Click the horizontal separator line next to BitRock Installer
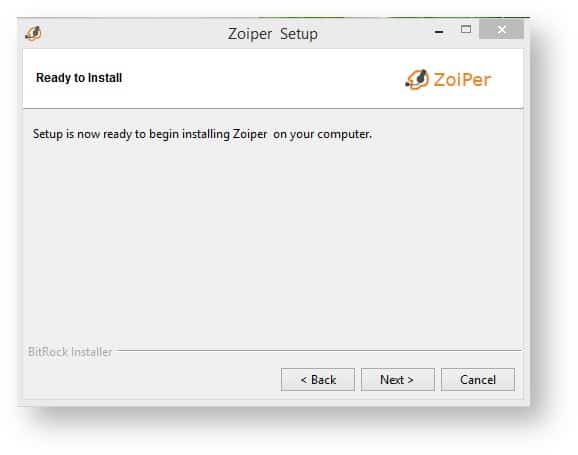Image resolution: width=578 pixels, height=455 pixels. click(319, 350)
